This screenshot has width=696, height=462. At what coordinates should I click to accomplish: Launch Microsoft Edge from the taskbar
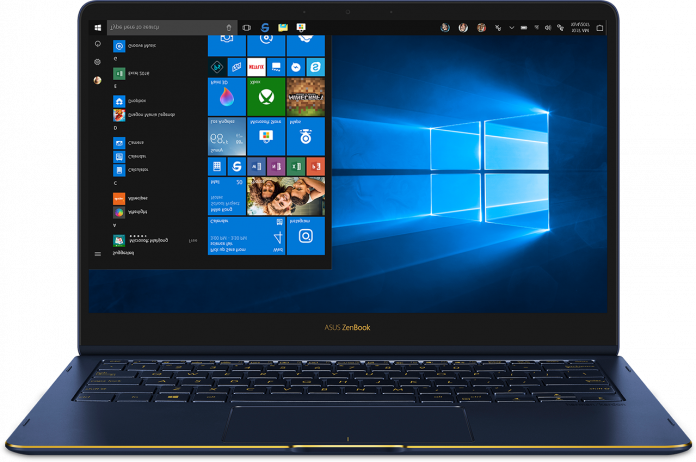(265, 28)
